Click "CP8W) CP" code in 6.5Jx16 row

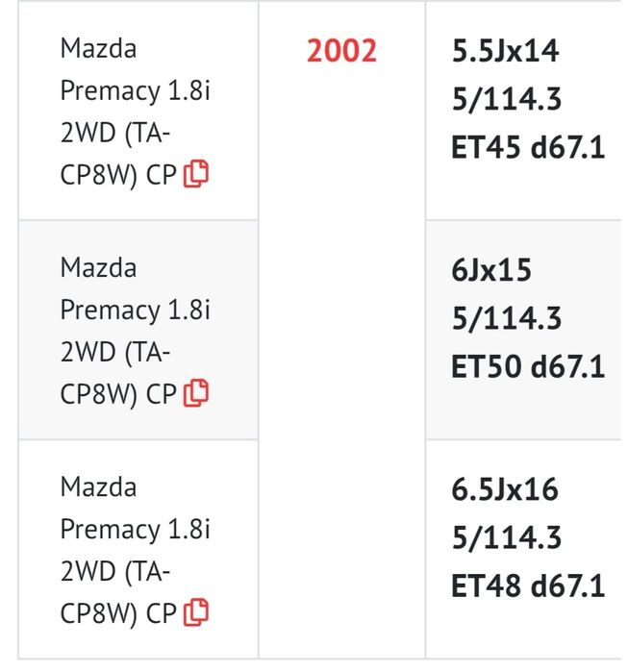pyautogui.click(x=117, y=612)
